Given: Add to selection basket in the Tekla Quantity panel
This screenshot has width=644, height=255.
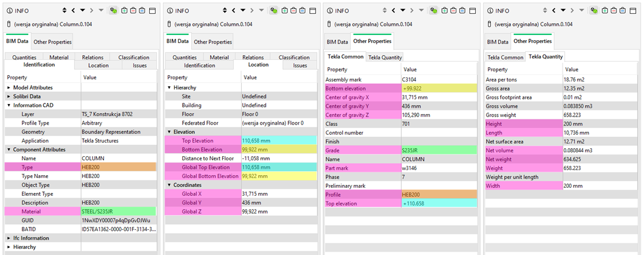Looking at the screenshot, I should [x=606, y=10].
